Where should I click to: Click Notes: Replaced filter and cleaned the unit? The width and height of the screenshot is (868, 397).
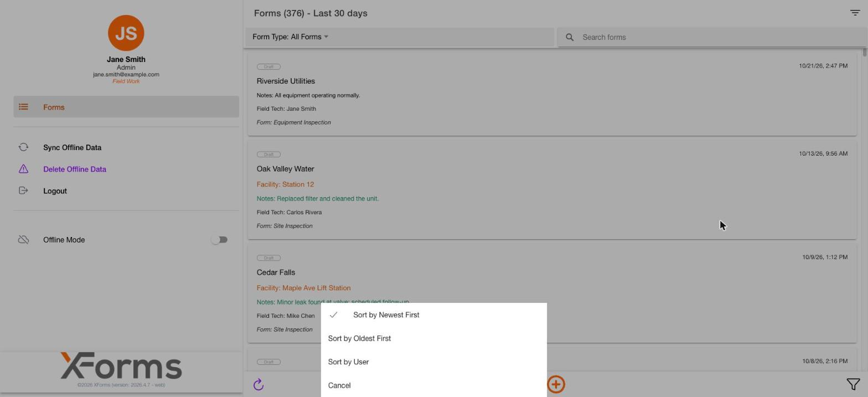tap(318, 198)
